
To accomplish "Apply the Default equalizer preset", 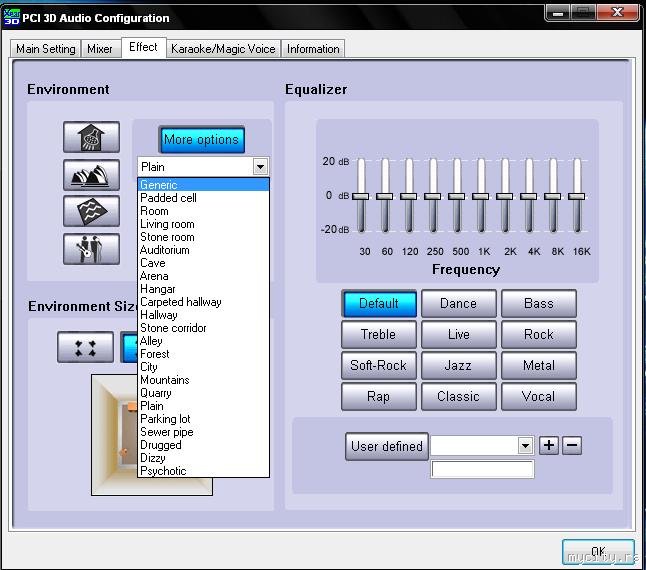I will tap(379, 304).
